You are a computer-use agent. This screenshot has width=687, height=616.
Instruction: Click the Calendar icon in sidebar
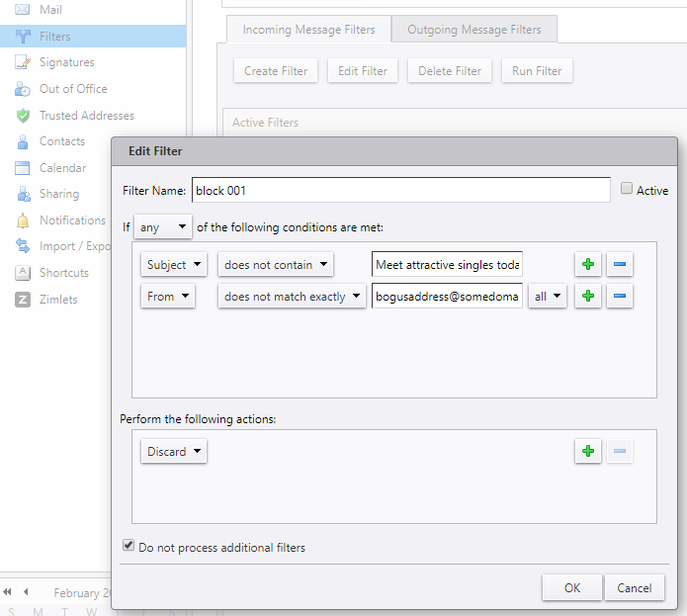point(23,168)
